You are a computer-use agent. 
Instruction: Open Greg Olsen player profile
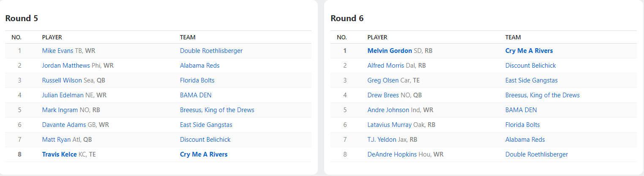pos(383,80)
